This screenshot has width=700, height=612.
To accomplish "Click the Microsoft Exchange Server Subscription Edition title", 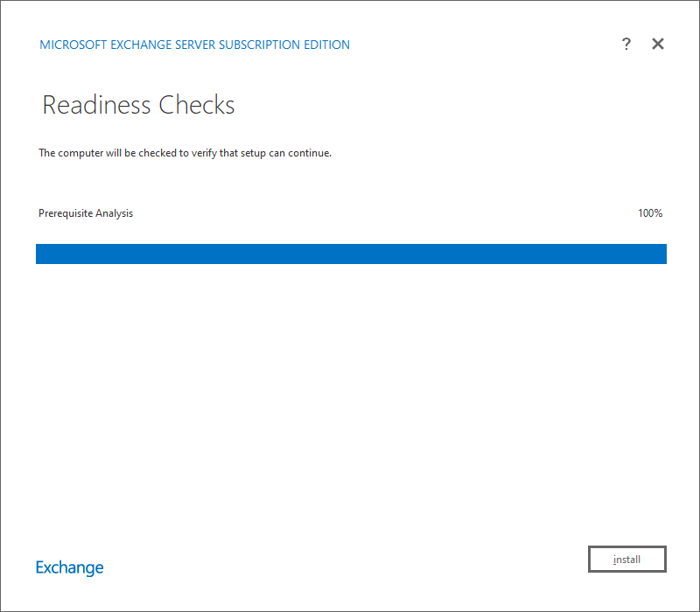I will click(194, 45).
